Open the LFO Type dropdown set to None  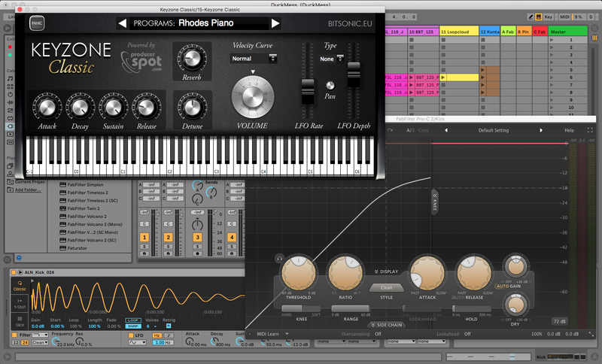point(331,59)
